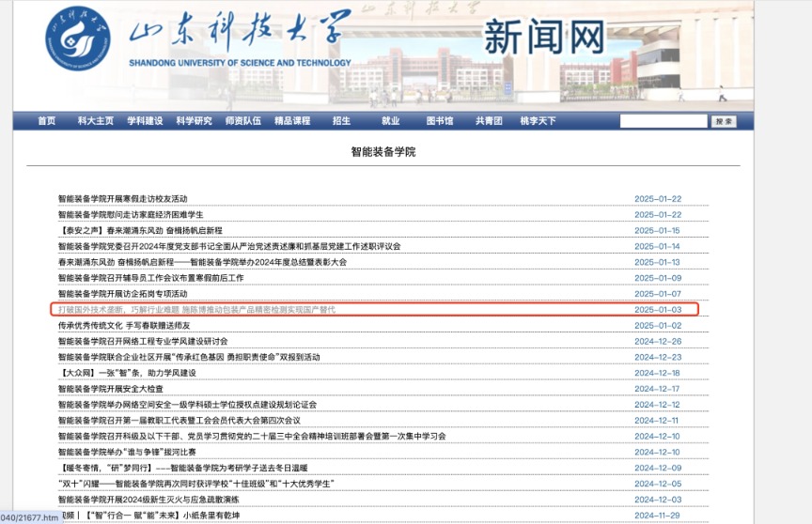
Task: Open article 智能装备学院开展寒假走访校友活动
Action: 123,199
